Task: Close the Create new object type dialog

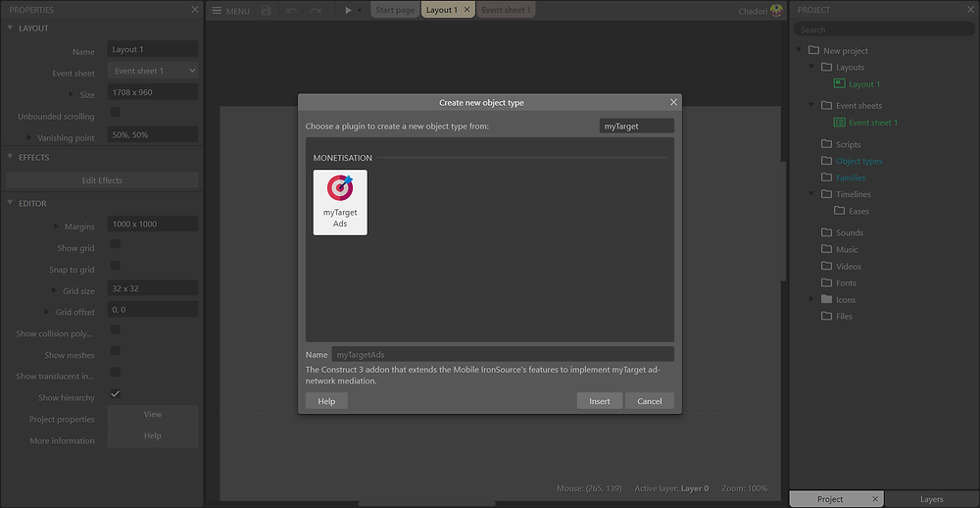Action: [674, 102]
